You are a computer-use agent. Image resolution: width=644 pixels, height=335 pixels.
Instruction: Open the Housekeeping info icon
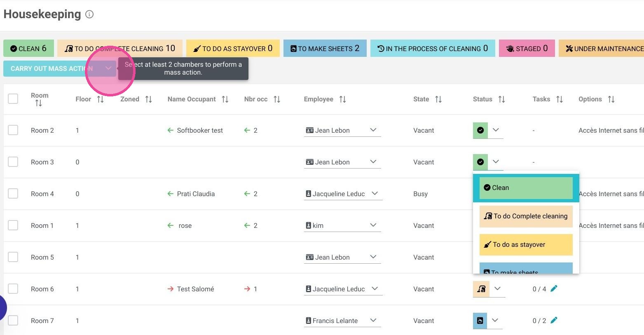coord(89,14)
